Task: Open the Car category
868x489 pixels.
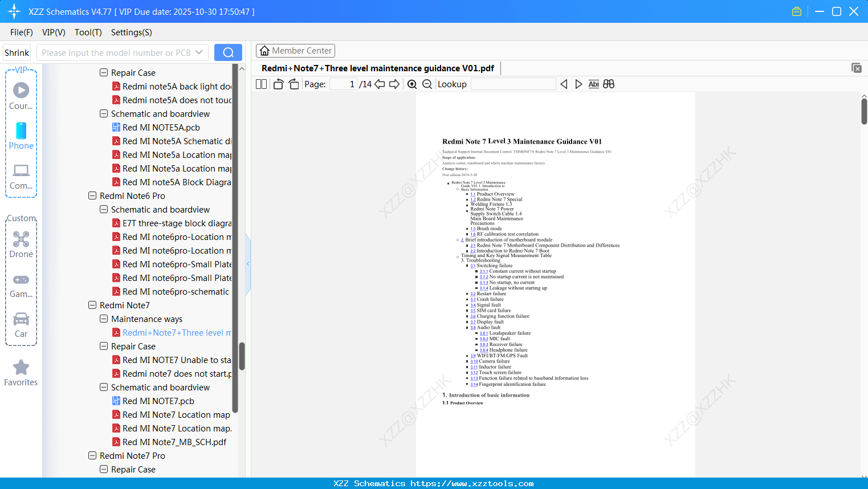Action: point(21,325)
